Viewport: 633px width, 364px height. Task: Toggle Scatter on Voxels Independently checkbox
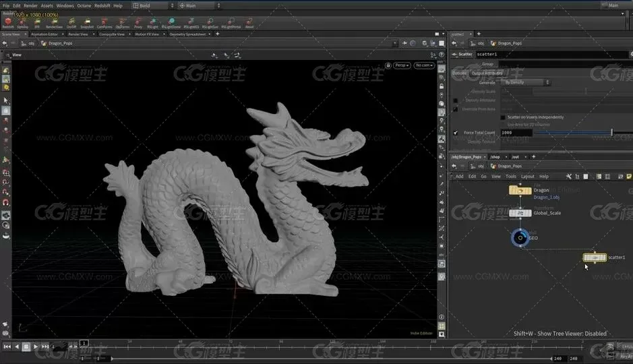[503, 117]
